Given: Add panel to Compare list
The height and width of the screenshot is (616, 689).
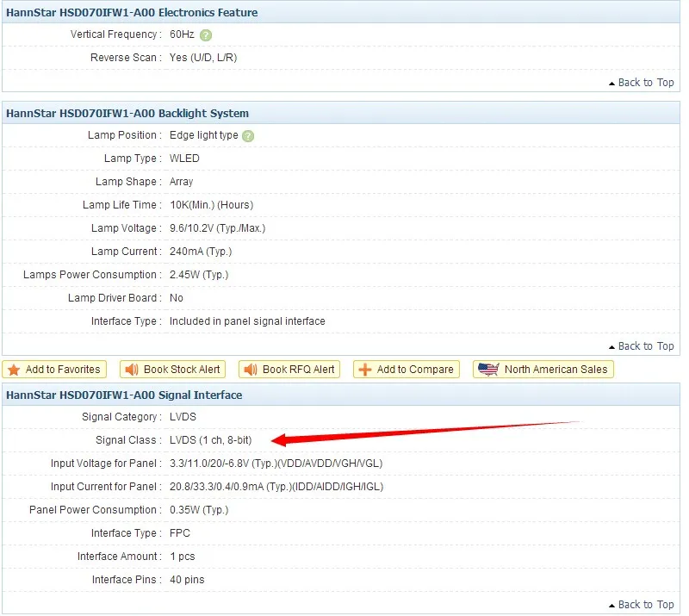Looking at the screenshot, I should point(407,370).
